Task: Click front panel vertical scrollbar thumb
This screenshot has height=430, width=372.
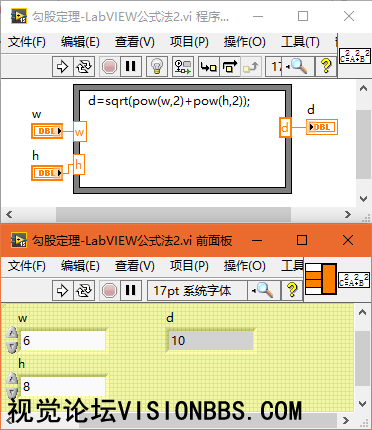Action: pyautogui.click(x=362, y=358)
